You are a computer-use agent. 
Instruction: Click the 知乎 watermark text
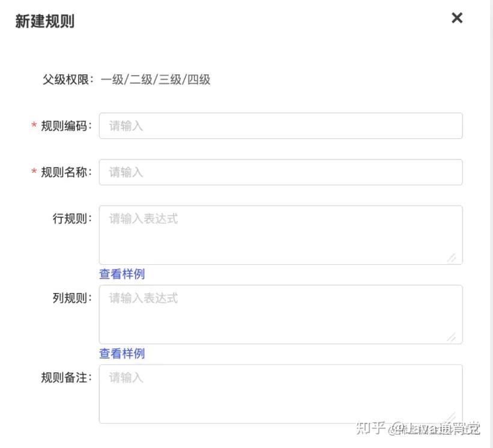pos(370,428)
